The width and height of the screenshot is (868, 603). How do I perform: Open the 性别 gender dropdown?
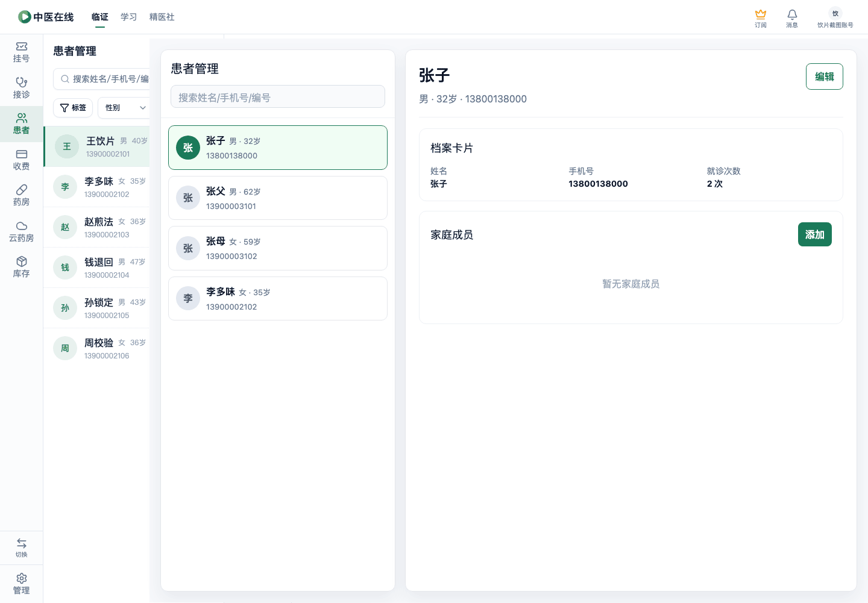click(124, 108)
